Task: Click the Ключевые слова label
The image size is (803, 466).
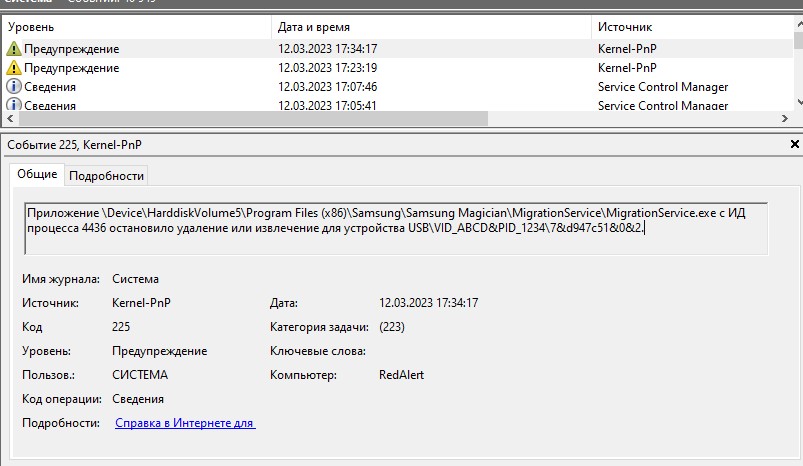Action: pyautogui.click(x=318, y=351)
